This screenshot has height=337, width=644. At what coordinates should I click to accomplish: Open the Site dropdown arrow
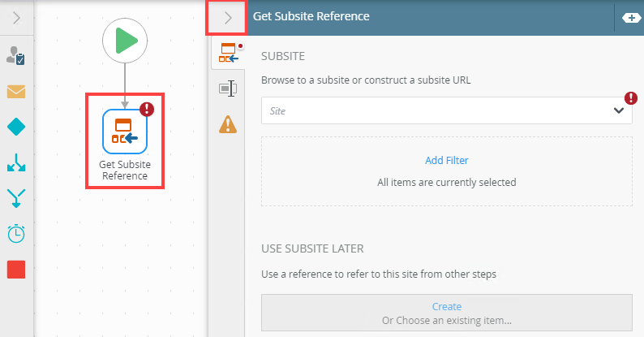click(618, 110)
